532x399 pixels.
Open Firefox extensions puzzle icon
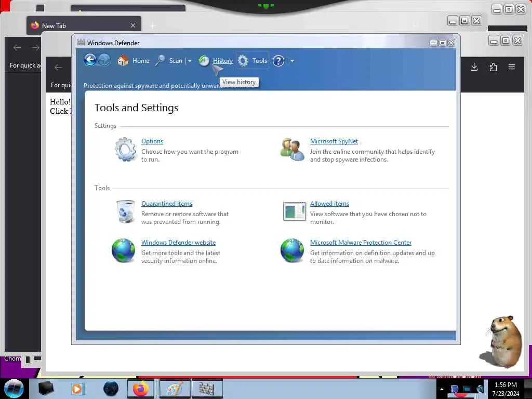pos(494,67)
